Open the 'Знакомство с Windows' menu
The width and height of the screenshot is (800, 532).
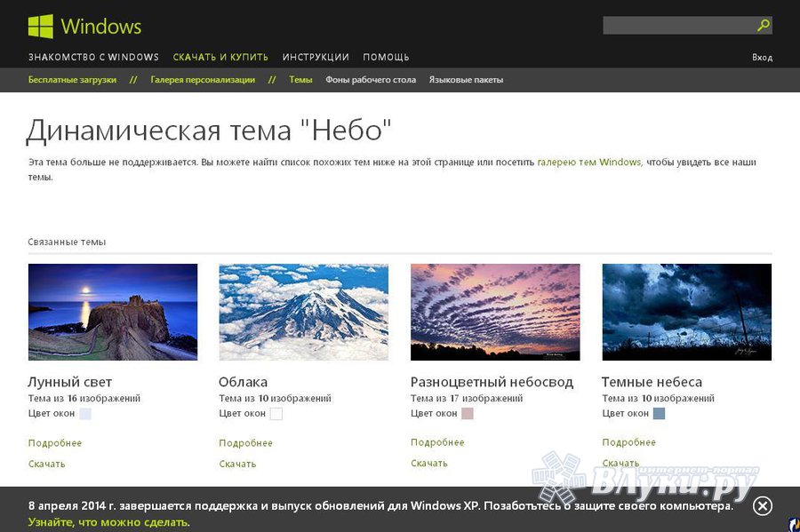coord(93,57)
